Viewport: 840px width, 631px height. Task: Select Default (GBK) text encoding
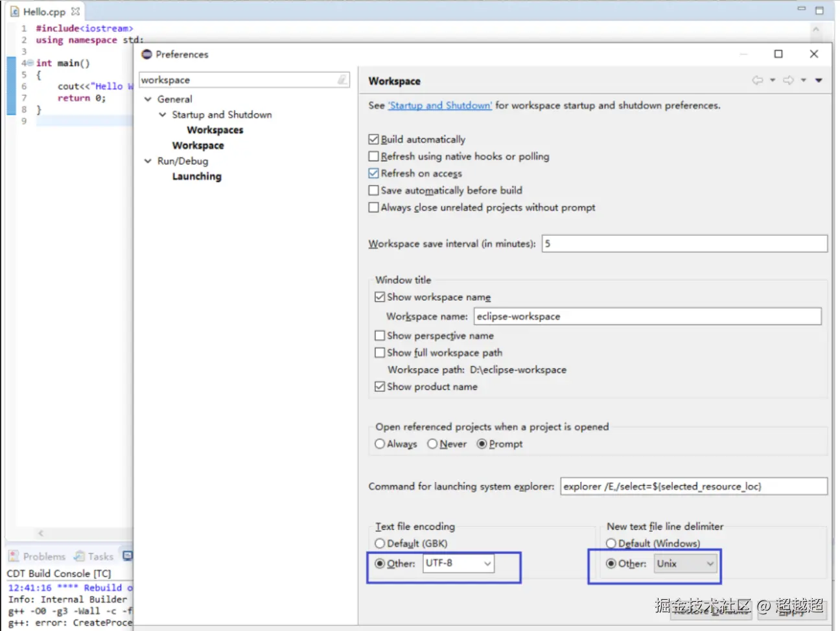pyautogui.click(x=380, y=544)
